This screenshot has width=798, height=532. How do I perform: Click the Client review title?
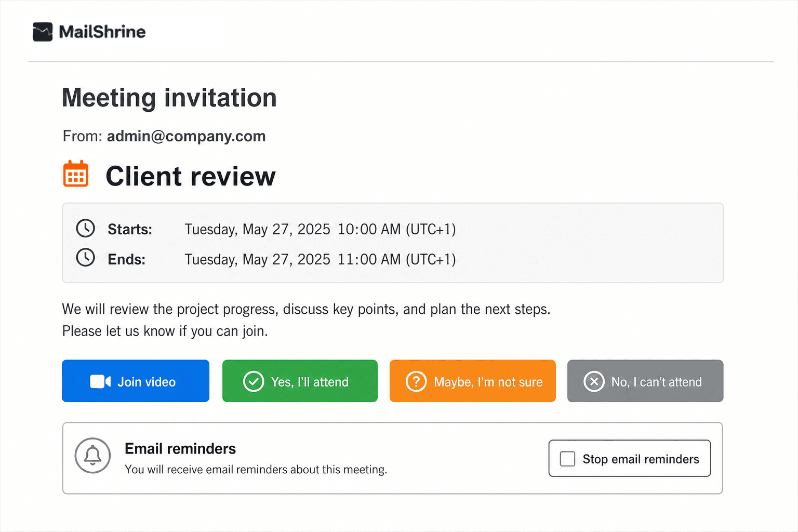click(191, 176)
